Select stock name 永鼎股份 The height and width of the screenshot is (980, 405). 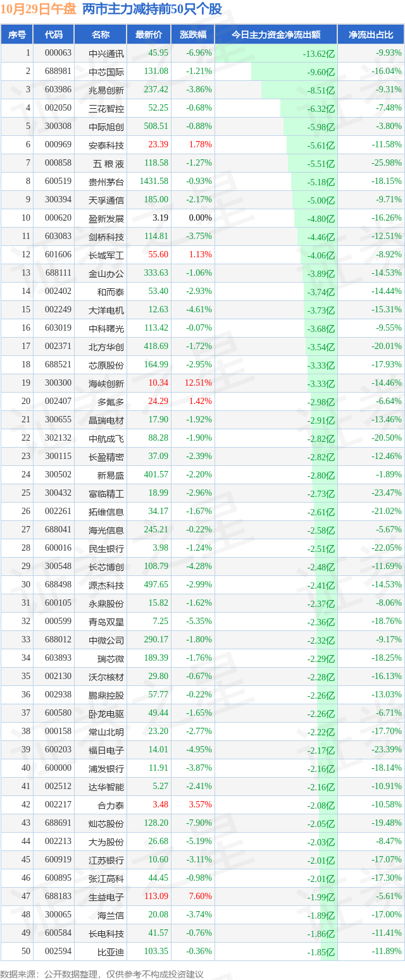(106, 603)
